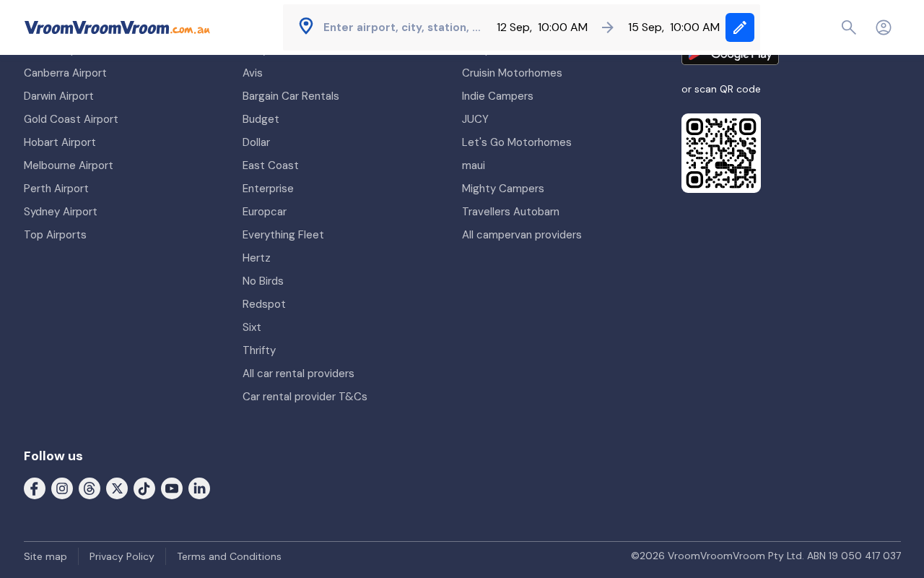Open the VroomVroomVroom home logo
This screenshot has height=578, width=924.
tap(117, 27)
